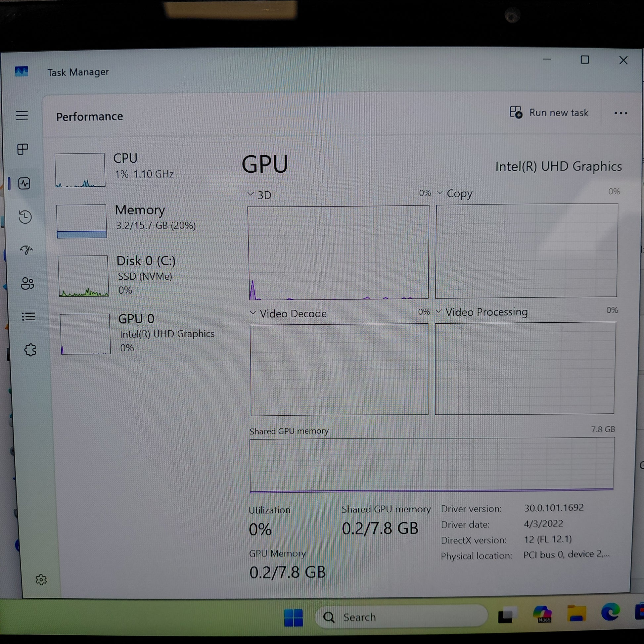Open the three-dots more options menu

coord(620,113)
